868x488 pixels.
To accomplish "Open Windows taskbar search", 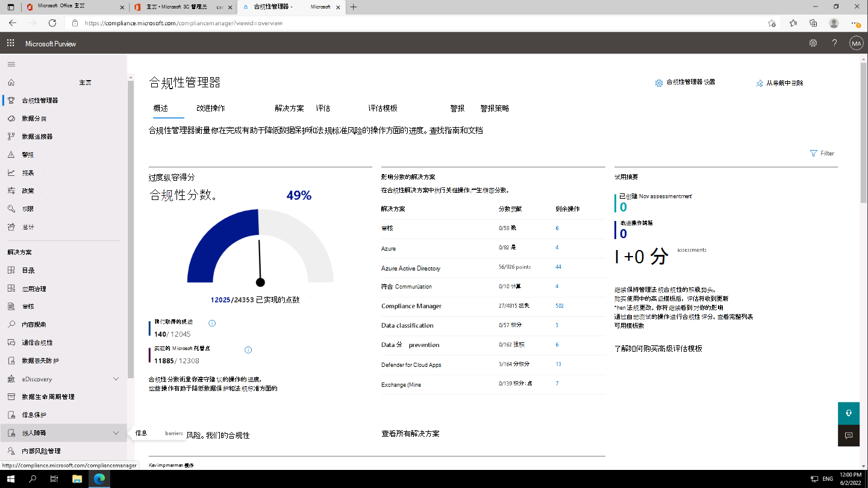I will 33,479.
